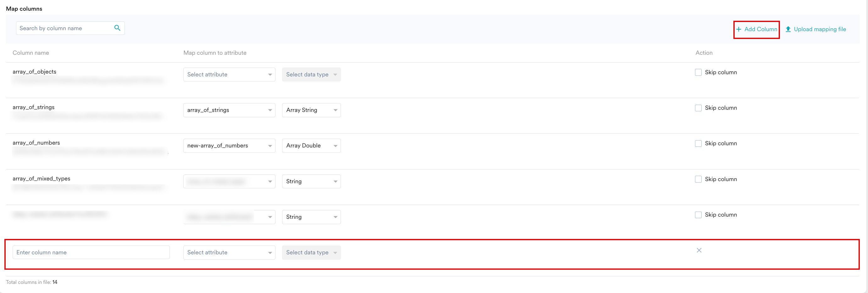Remove the new column row with X

[x=699, y=250]
